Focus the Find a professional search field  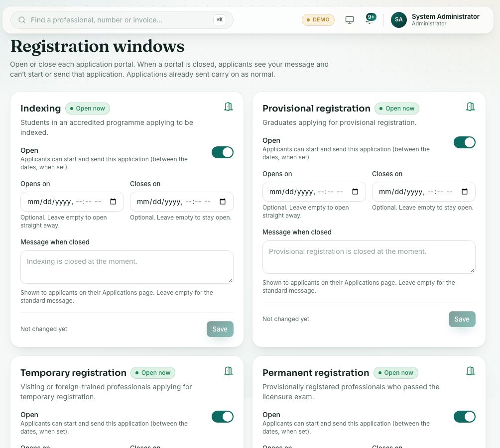121,20
